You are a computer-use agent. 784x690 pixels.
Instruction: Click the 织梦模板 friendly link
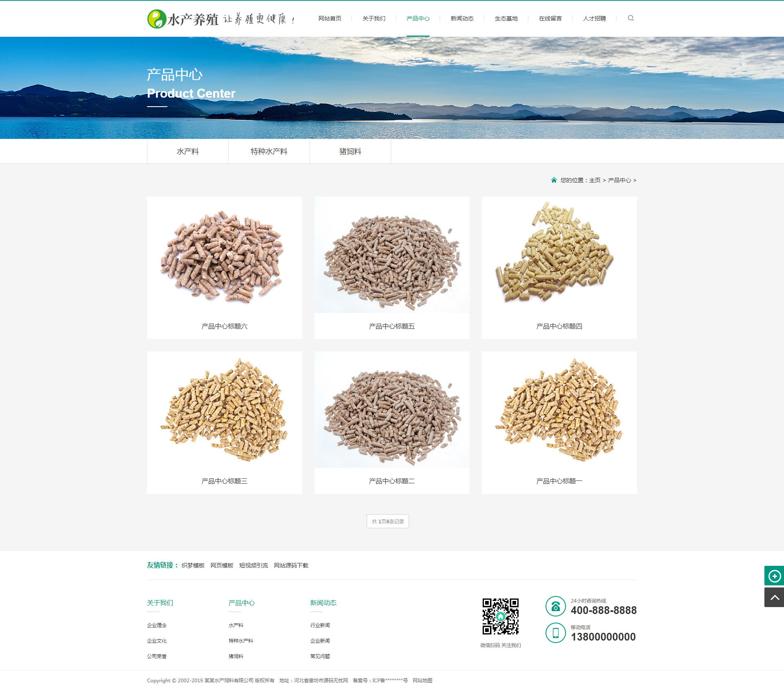click(x=193, y=565)
